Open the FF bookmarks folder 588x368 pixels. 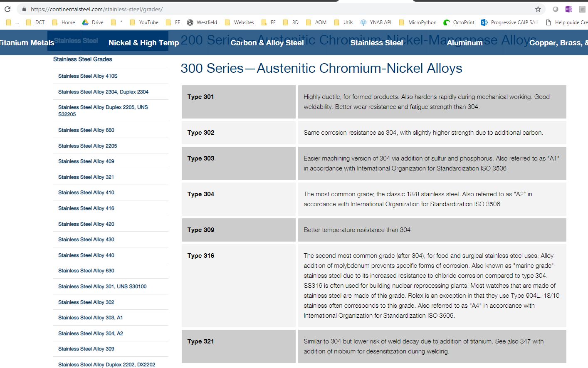point(269,22)
